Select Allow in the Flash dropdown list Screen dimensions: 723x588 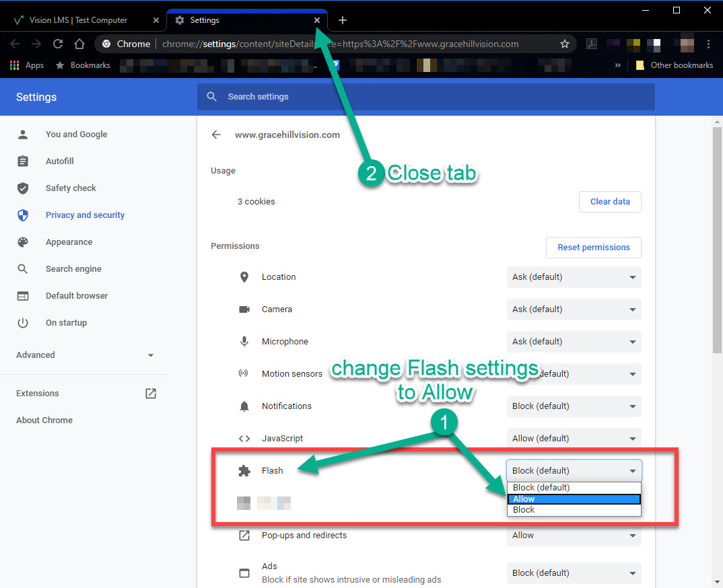[x=574, y=499]
